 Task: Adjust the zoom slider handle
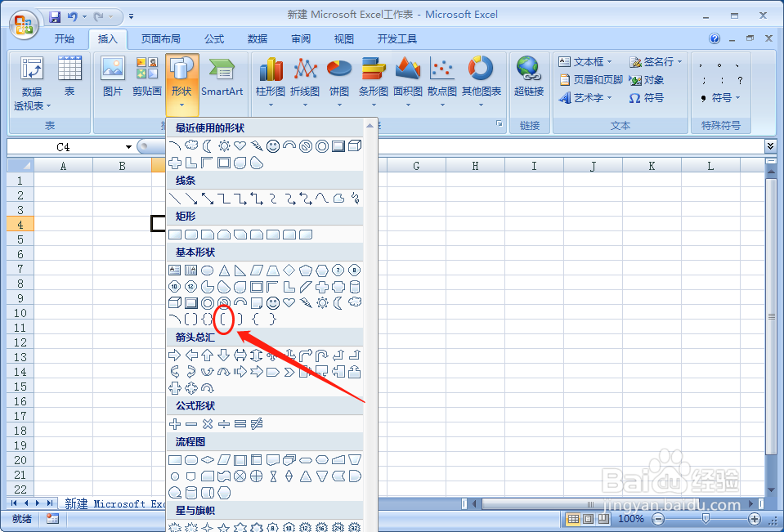[706, 518]
